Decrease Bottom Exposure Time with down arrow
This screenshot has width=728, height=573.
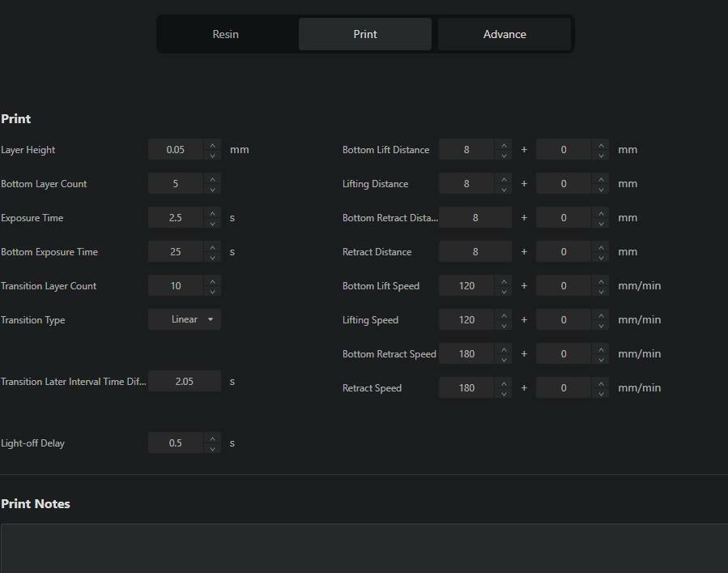[212, 257]
